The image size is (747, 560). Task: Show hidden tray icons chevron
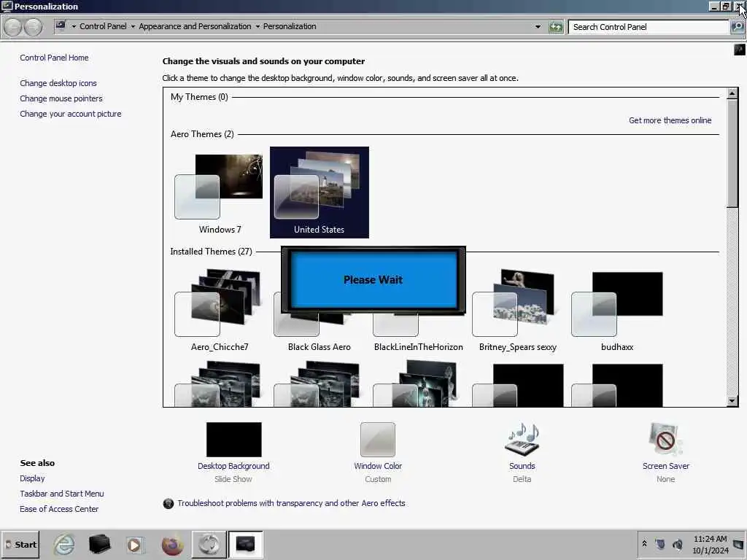pos(644,543)
